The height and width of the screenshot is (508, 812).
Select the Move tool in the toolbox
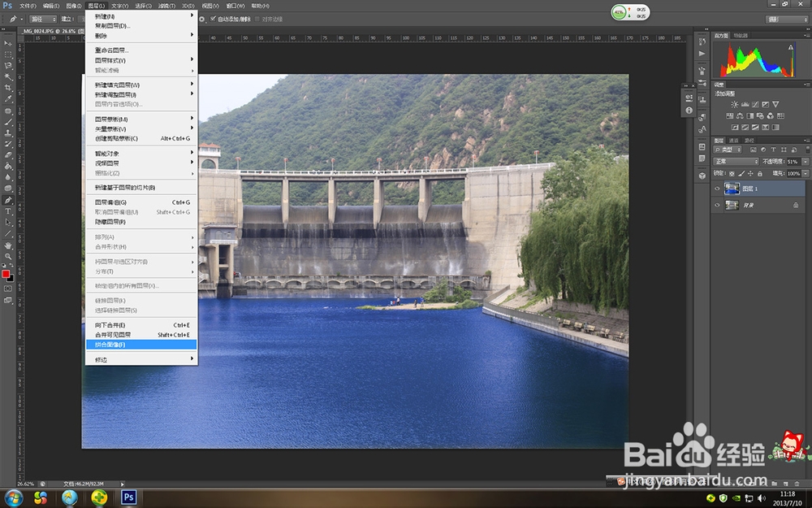(x=8, y=43)
